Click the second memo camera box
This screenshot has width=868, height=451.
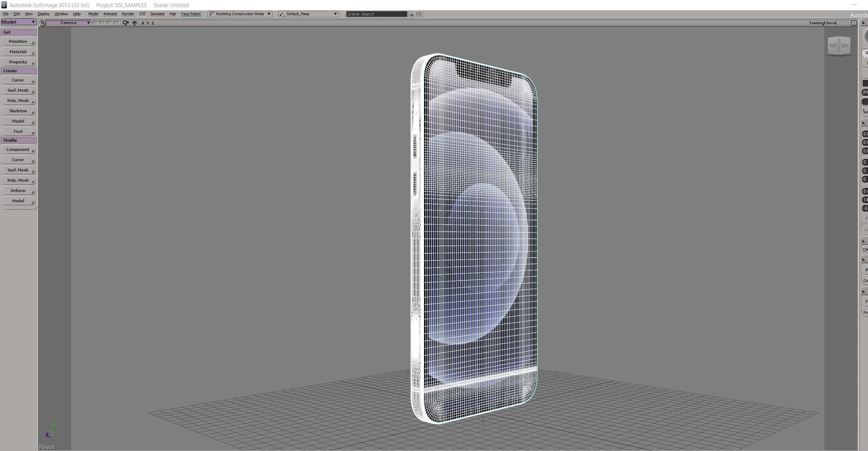coord(102,23)
